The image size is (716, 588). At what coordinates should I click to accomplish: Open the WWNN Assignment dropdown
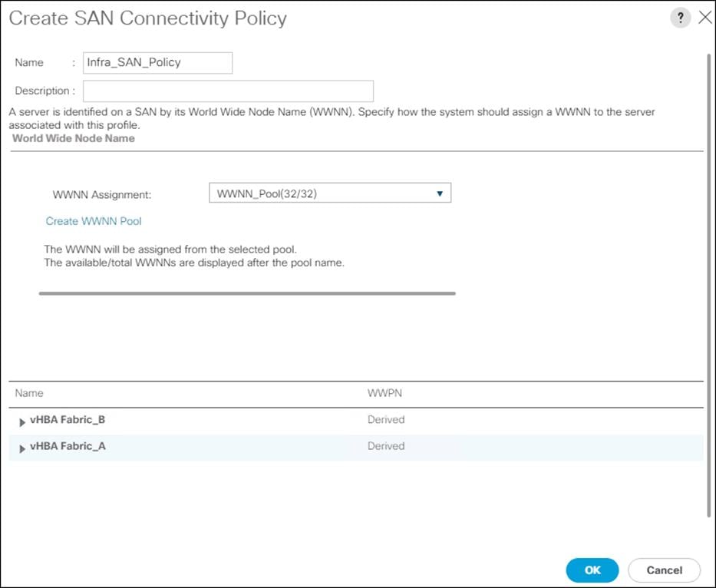click(330, 193)
